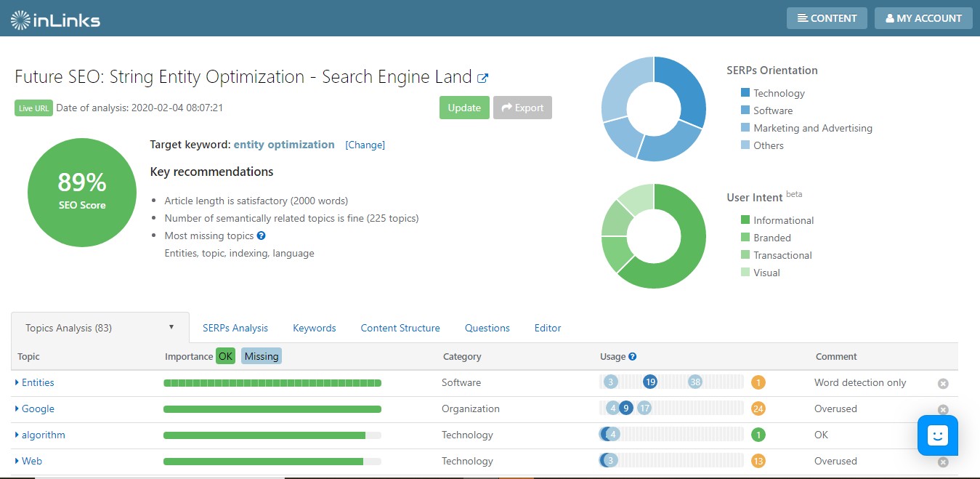Click the Google importance bar

pyautogui.click(x=272, y=409)
